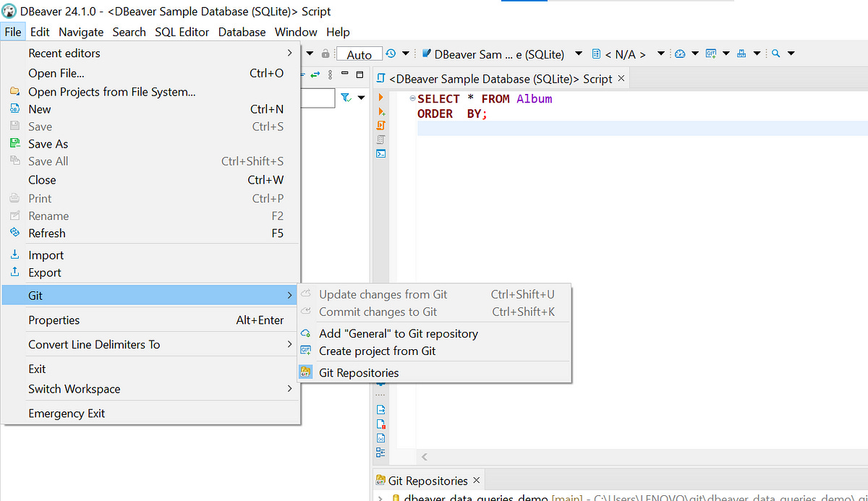Close the SQLite Script editor tab
The image size is (868, 501).
[621, 78]
